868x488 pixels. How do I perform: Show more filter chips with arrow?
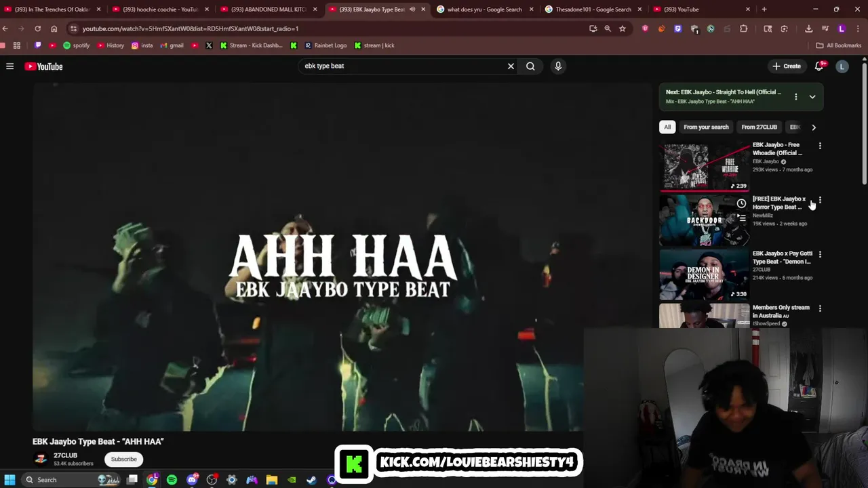point(814,127)
